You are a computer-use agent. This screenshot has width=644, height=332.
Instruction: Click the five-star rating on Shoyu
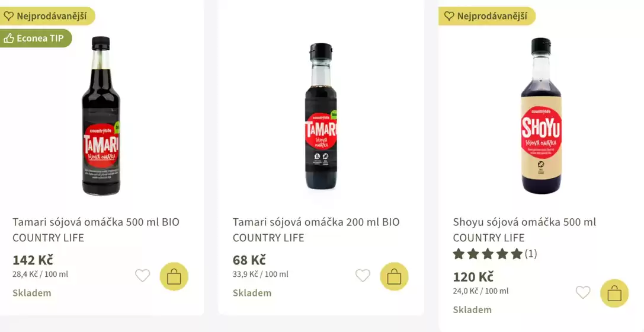488,254
